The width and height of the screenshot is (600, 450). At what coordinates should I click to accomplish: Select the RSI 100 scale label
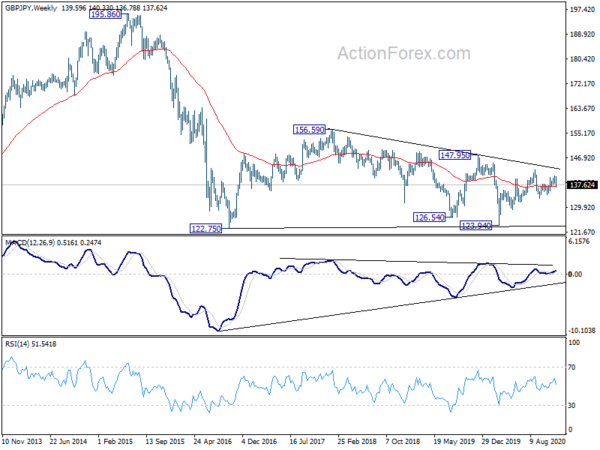coord(574,343)
